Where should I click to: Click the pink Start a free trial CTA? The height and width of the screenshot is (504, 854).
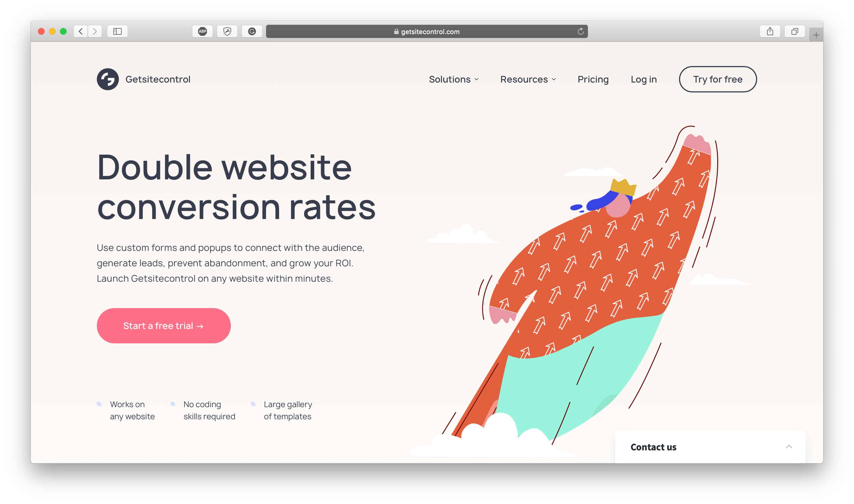coord(163,326)
